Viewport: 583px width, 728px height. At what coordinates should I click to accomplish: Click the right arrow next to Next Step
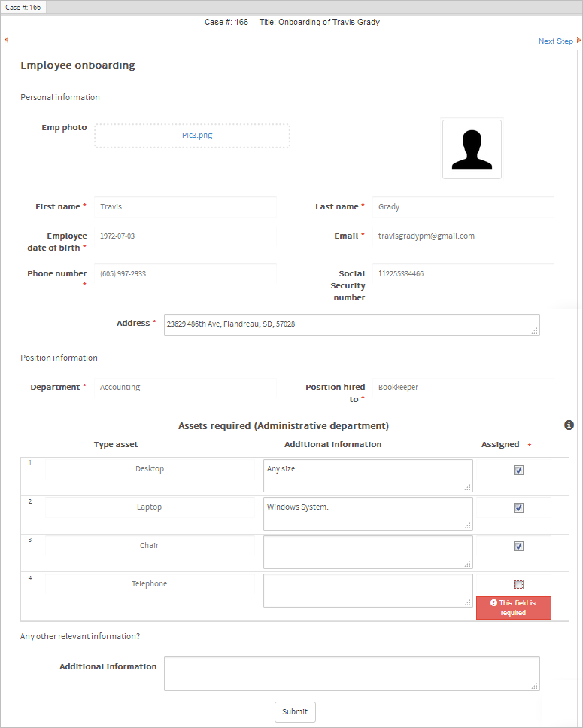578,41
